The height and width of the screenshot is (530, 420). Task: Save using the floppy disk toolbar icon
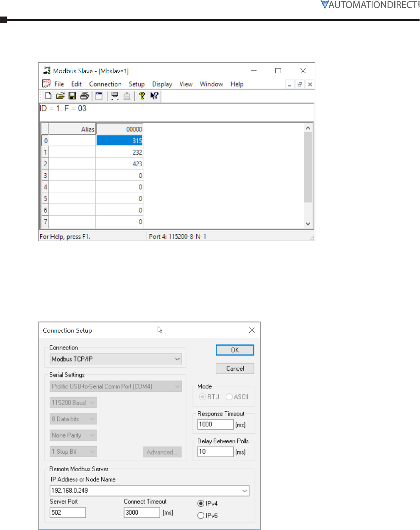pyautogui.click(x=72, y=96)
